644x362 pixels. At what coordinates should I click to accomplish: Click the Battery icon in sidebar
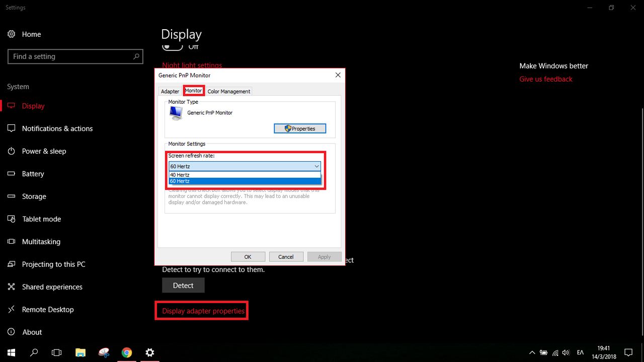[12, 174]
